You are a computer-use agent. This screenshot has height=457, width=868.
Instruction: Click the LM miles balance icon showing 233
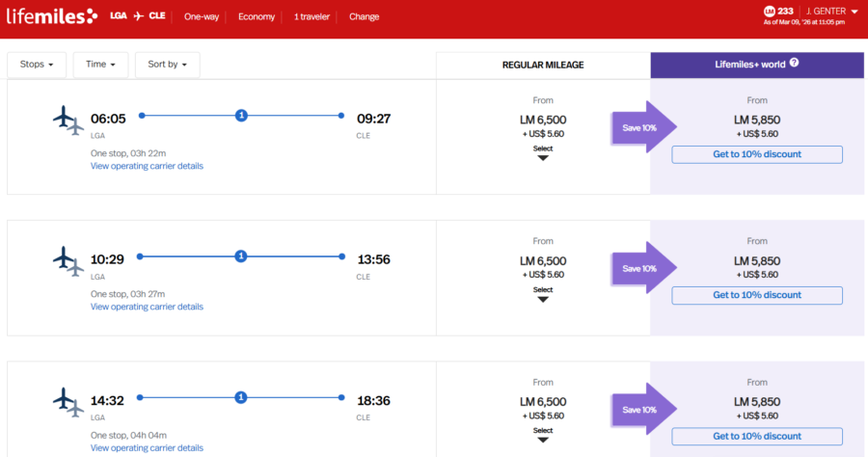769,11
